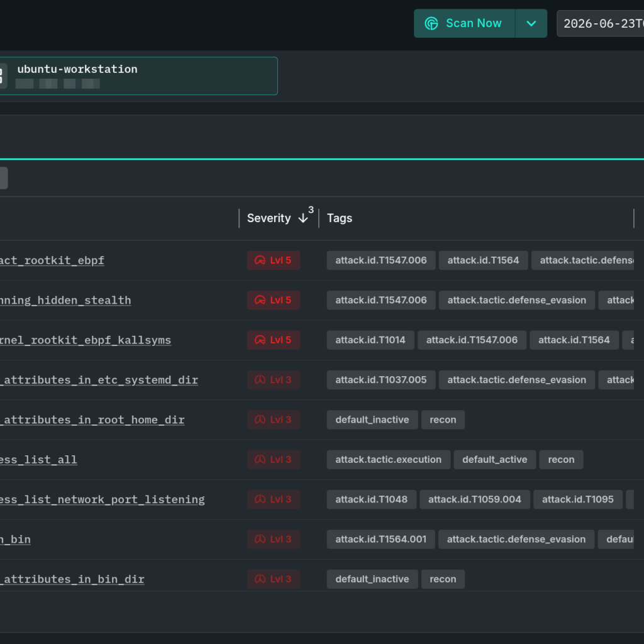Click recon tag in attributes_in_bin_dir row
This screenshot has width=644, height=644.
443,579
